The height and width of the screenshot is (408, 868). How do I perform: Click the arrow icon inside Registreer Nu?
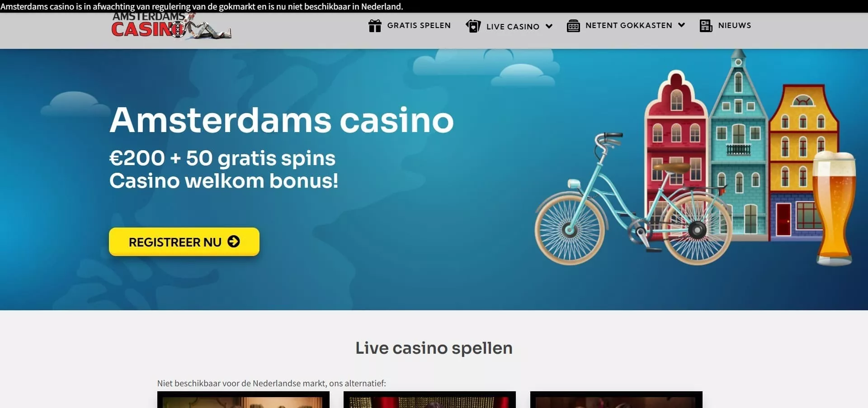click(x=234, y=242)
